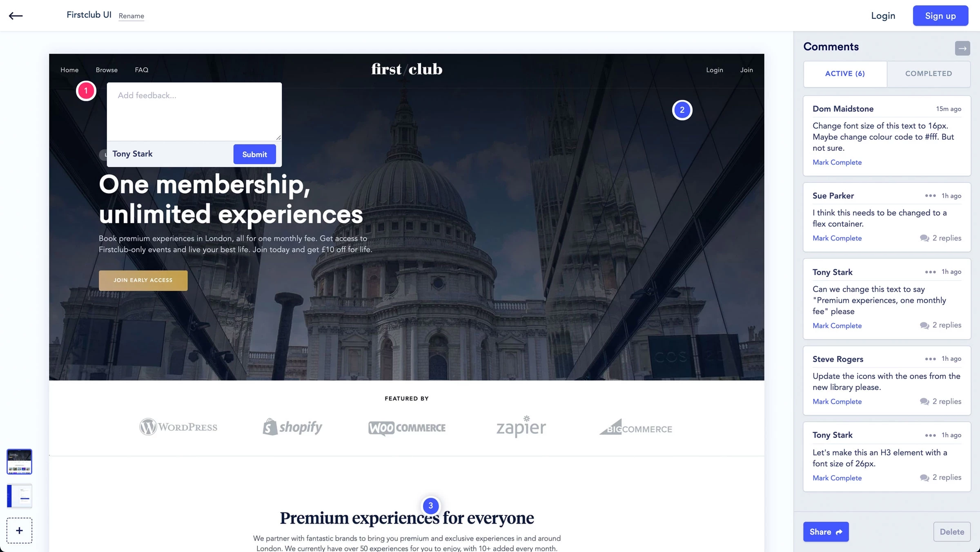
Task: Click the Share button
Action: pos(826,532)
